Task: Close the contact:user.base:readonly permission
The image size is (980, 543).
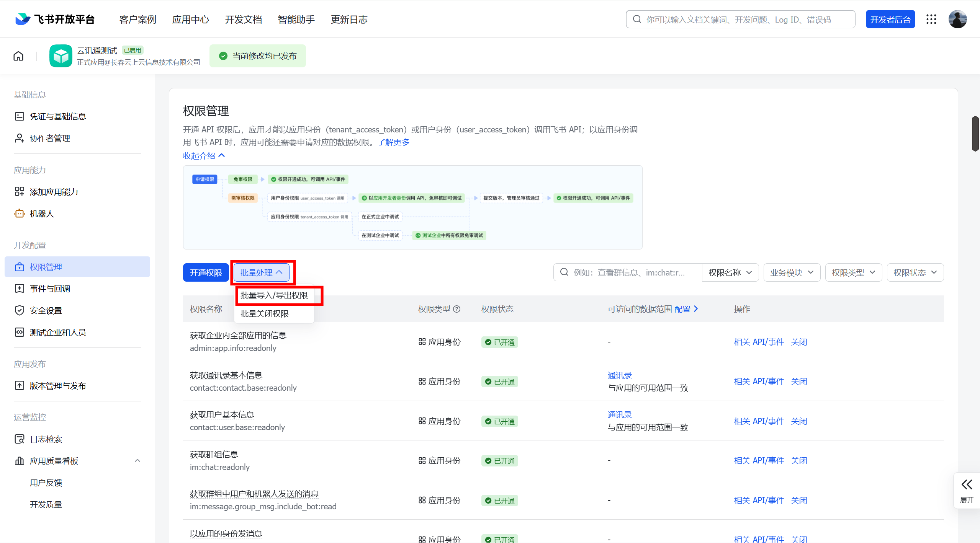Action: pos(799,421)
